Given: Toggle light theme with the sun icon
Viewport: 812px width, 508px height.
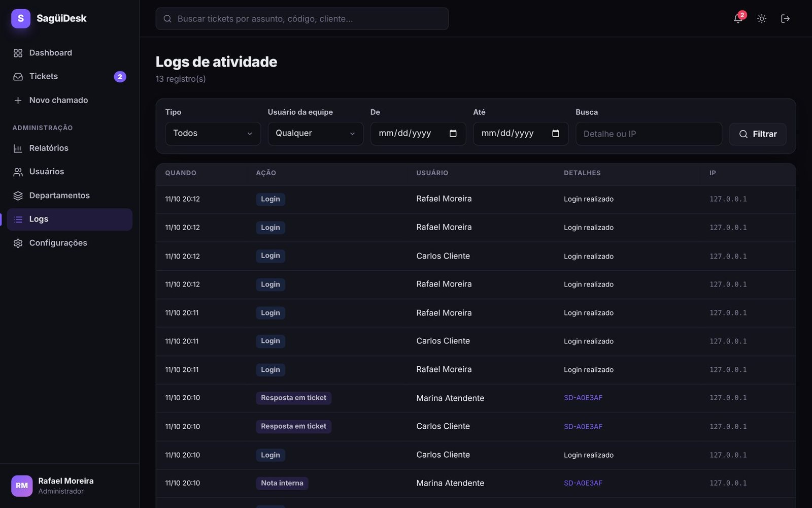Looking at the screenshot, I should coord(762,19).
